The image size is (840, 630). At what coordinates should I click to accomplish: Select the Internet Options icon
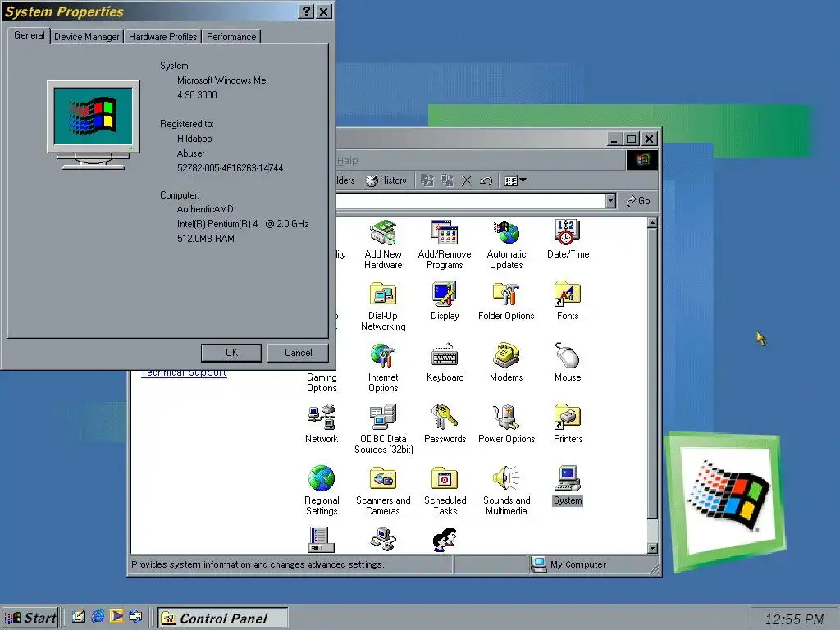383,367
